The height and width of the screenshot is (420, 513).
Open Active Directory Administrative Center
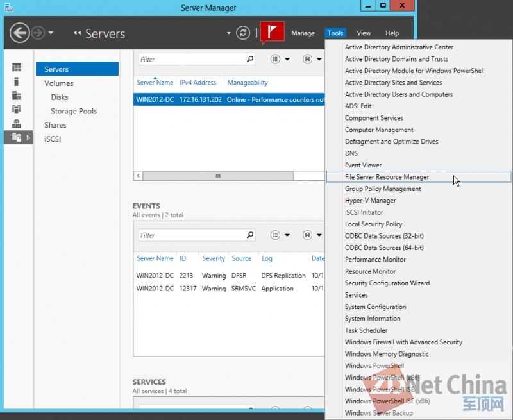[399, 47]
